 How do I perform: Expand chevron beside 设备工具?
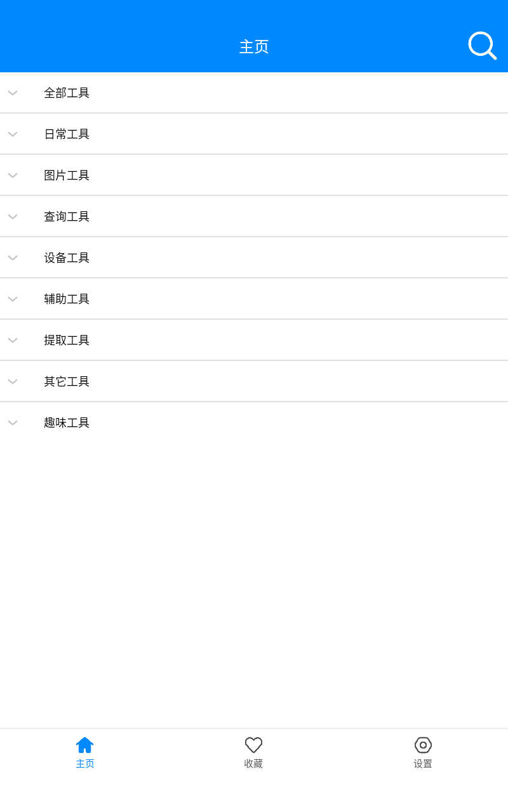[x=13, y=258]
